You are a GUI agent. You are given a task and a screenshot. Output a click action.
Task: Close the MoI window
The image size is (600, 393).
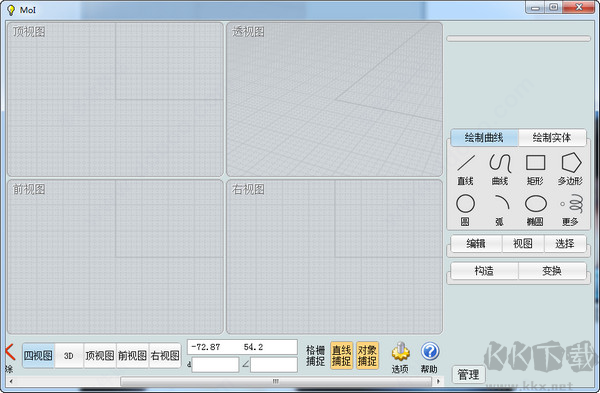[579, 7]
